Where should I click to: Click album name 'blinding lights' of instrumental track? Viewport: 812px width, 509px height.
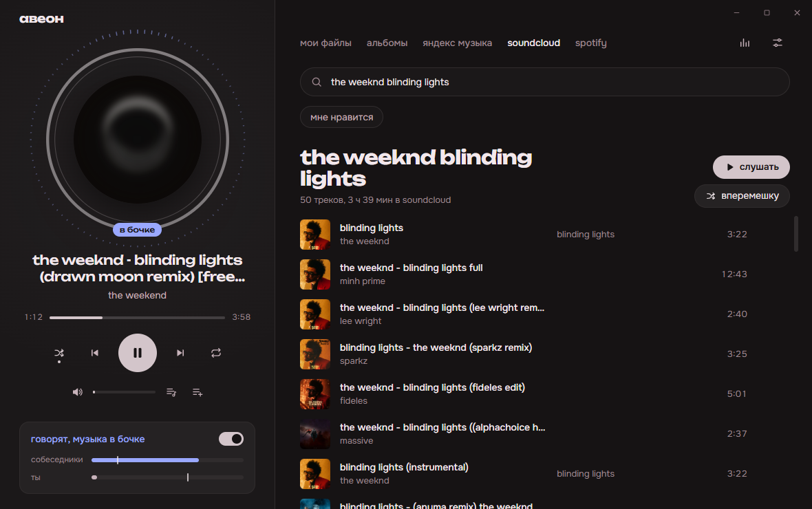pos(586,474)
